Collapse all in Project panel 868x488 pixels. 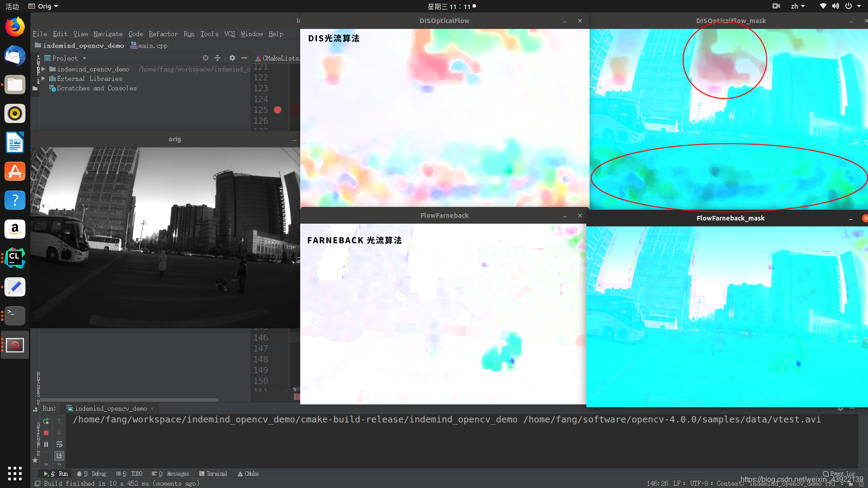pyautogui.click(x=217, y=58)
